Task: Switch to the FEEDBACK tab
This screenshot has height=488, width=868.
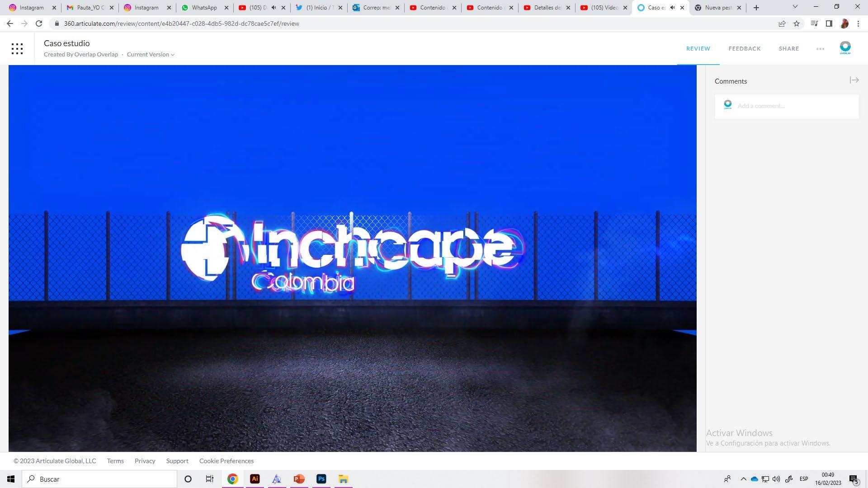Action: pos(745,49)
